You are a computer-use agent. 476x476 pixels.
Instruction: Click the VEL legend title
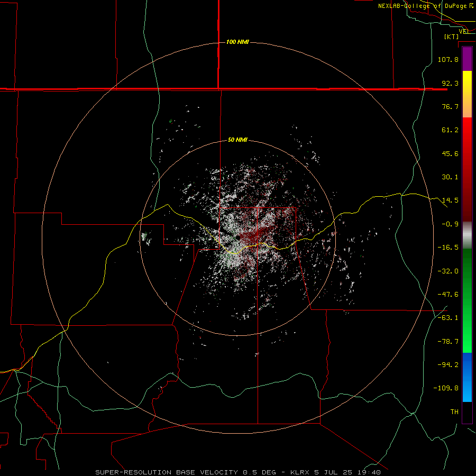[x=464, y=31]
